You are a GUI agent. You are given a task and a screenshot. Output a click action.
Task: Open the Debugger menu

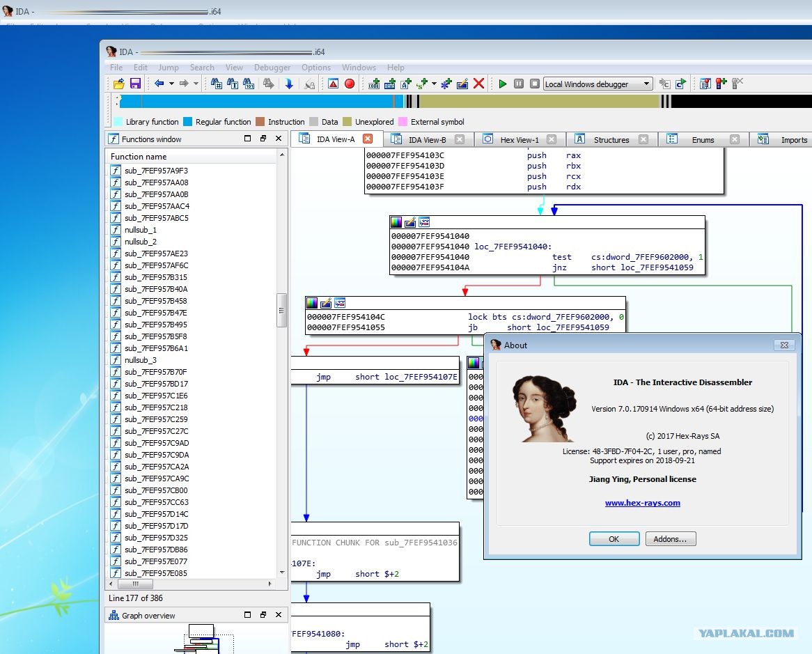click(272, 68)
